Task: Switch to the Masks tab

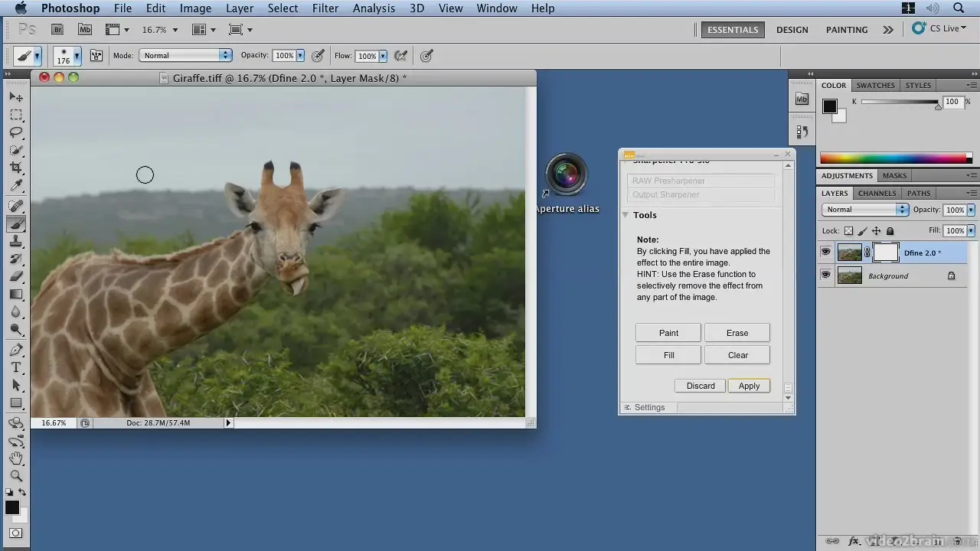Action: click(894, 175)
